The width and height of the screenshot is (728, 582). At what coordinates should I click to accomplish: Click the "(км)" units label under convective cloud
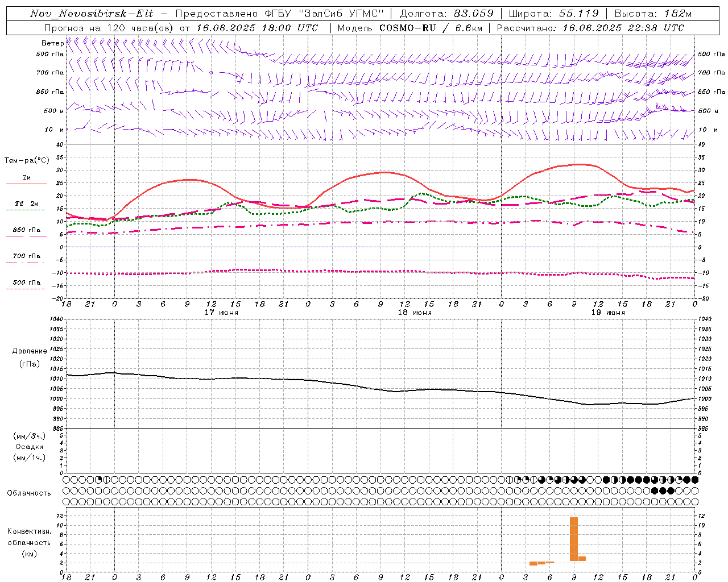coord(30,554)
